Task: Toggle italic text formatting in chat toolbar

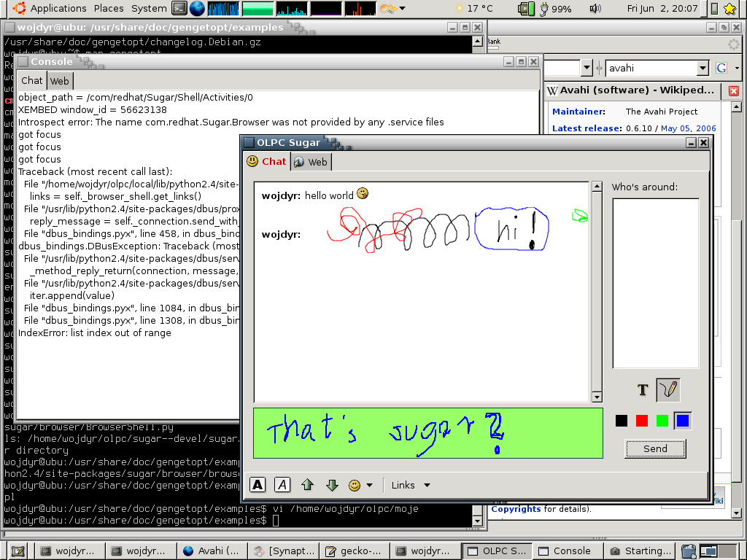Action: click(x=282, y=485)
